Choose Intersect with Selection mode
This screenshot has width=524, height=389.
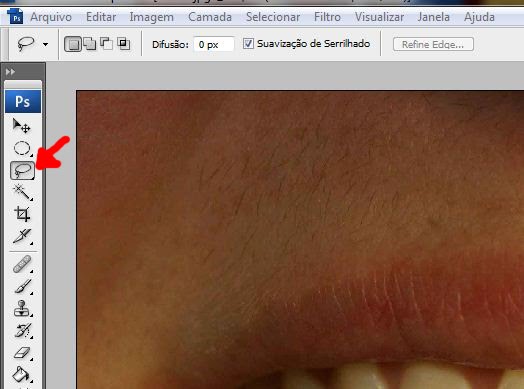(124, 44)
